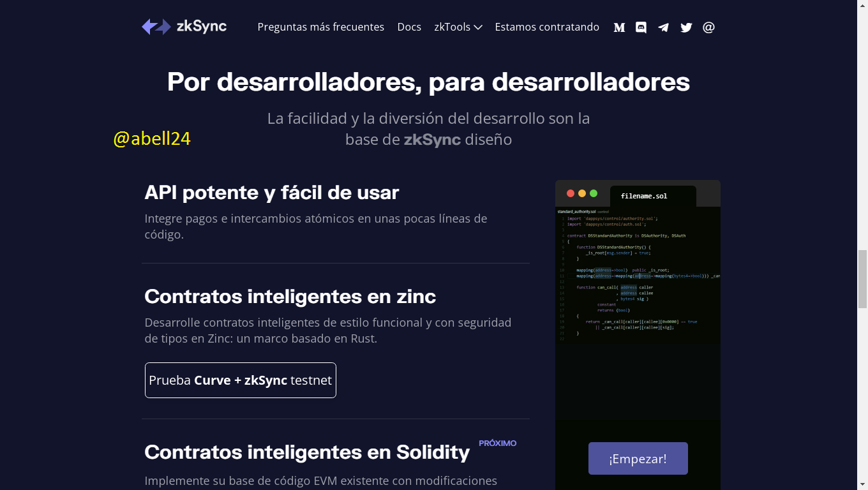Click heading API potente y fácil de usar
The image size is (868, 490).
[x=272, y=192]
